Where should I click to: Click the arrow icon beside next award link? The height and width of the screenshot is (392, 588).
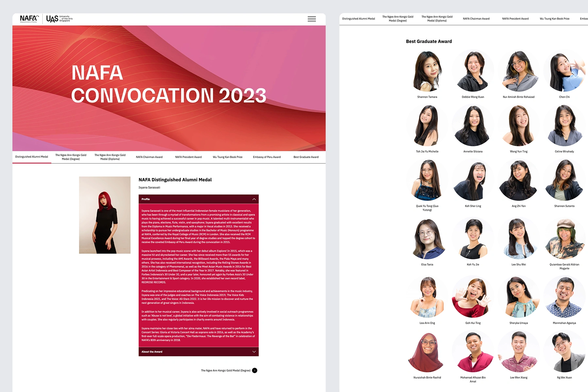[x=255, y=370]
